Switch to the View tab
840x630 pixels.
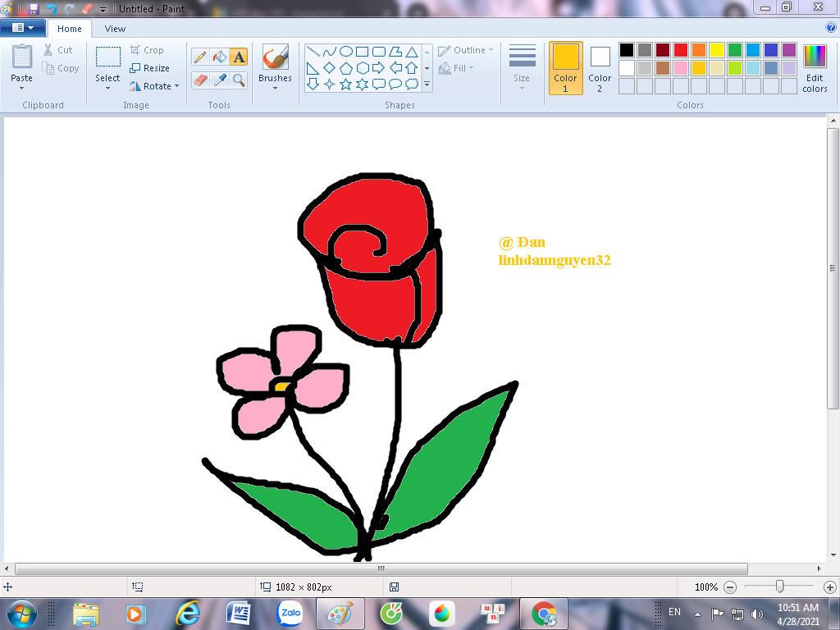tap(115, 29)
